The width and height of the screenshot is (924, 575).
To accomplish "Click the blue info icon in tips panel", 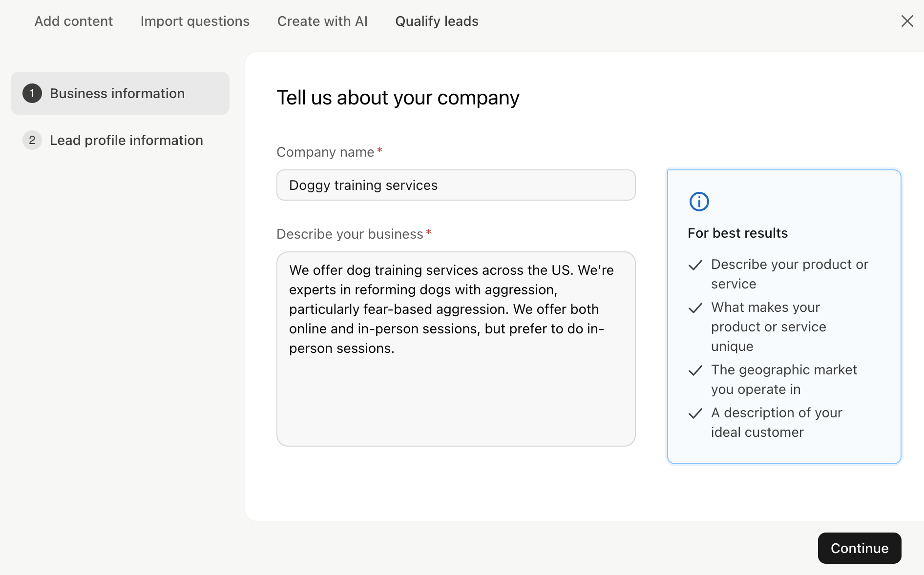I will click(x=699, y=202).
